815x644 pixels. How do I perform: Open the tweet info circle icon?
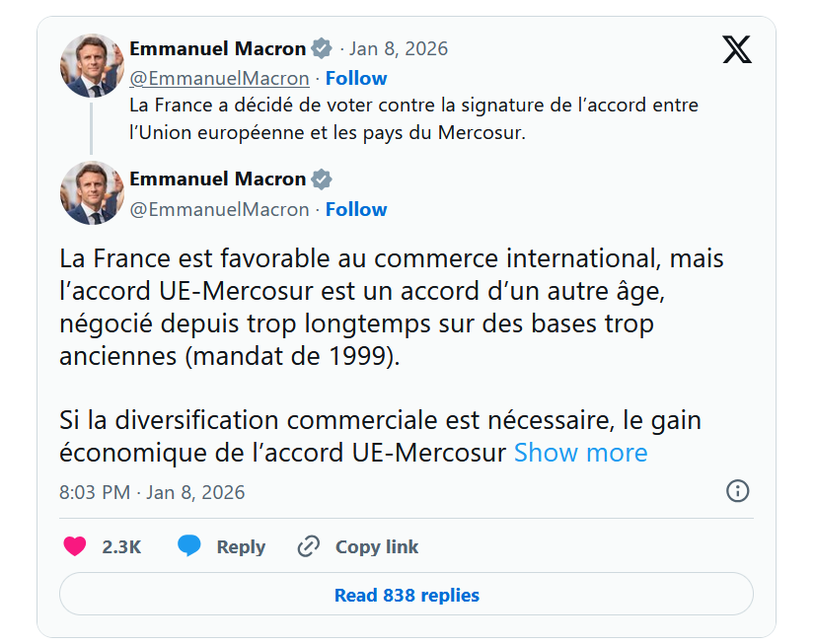coord(737,491)
